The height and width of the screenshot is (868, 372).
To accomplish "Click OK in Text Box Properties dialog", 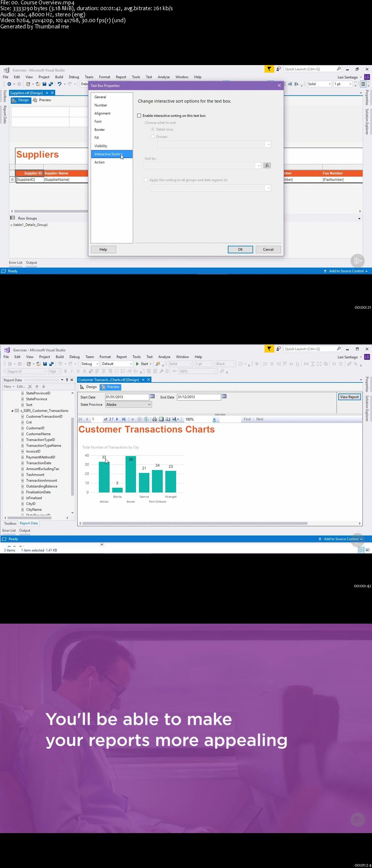I will point(240,249).
